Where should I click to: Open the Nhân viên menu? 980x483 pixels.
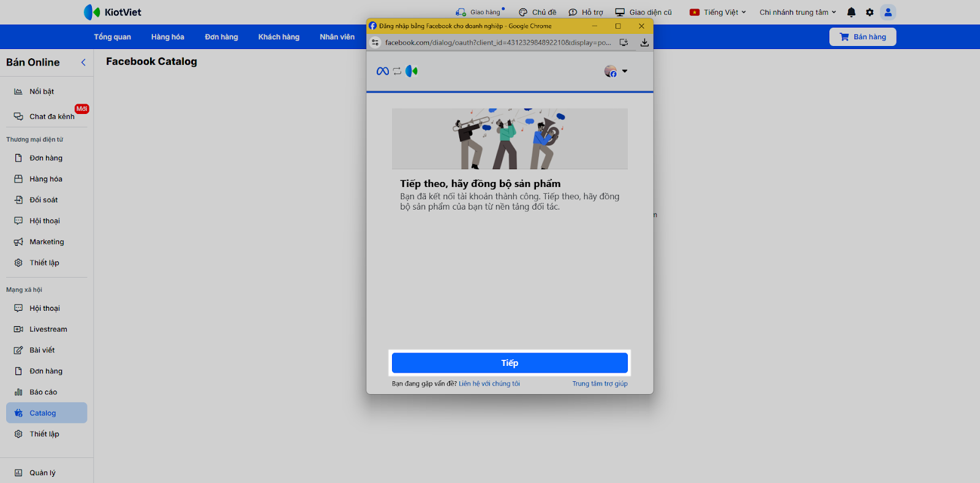pyautogui.click(x=337, y=37)
